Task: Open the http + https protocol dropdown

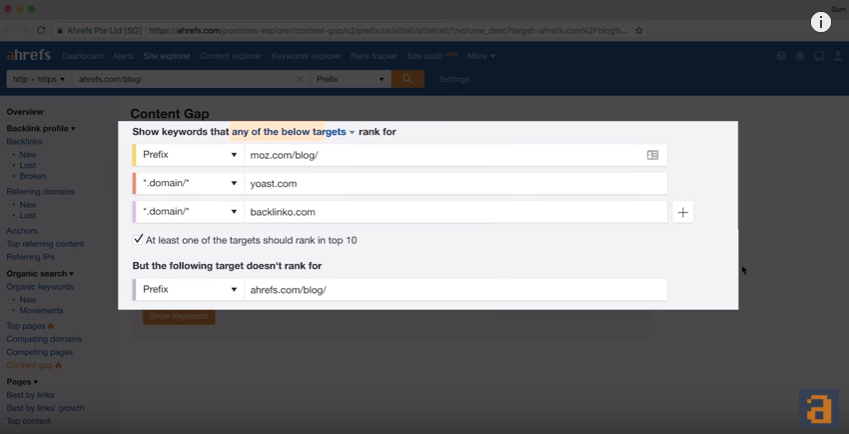Action: (x=38, y=79)
